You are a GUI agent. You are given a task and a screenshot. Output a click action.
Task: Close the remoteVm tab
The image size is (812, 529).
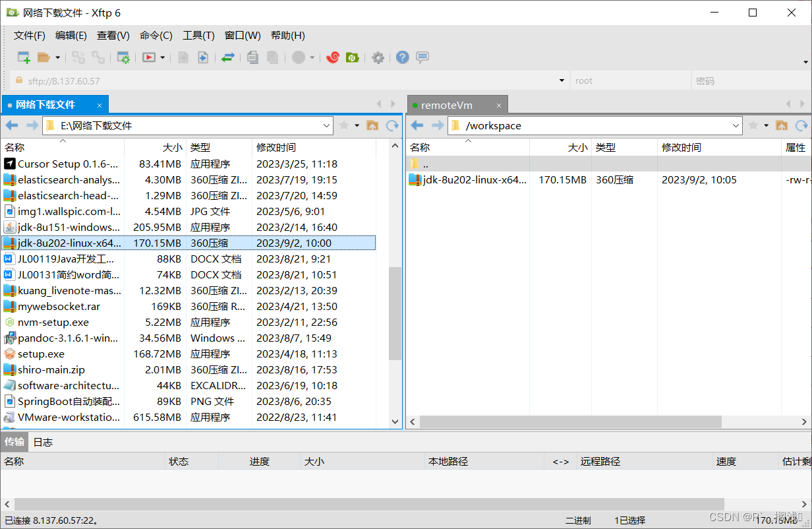click(x=499, y=106)
